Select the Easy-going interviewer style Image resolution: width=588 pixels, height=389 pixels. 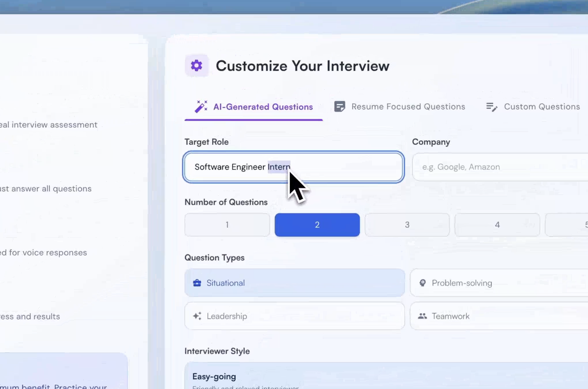click(x=309, y=377)
